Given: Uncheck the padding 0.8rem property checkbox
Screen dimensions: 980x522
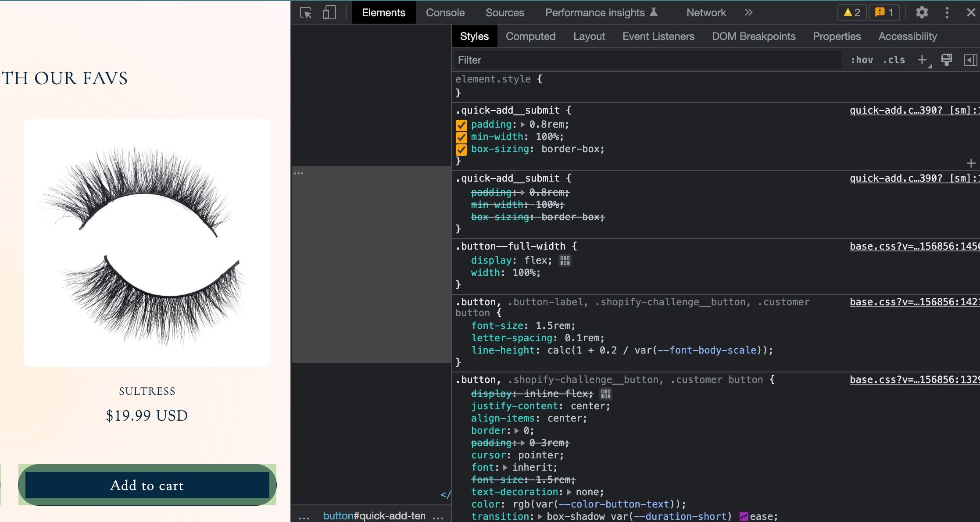Looking at the screenshot, I should tap(461, 125).
